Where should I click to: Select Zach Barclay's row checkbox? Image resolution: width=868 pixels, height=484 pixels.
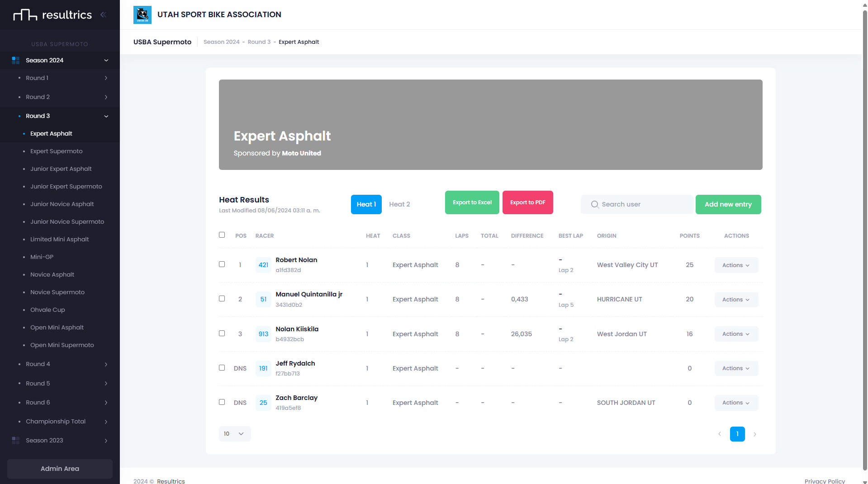222,402
